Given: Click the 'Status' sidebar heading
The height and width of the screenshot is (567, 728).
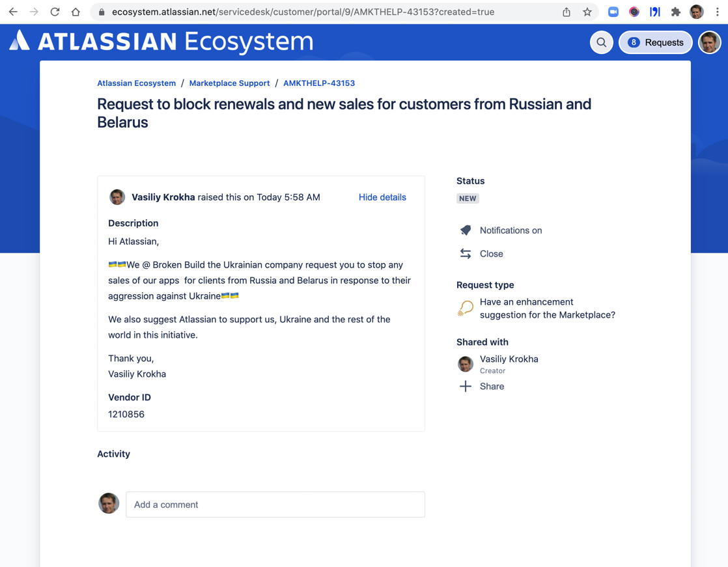Looking at the screenshot, I should pyautogui.click(x=470, y=181).
